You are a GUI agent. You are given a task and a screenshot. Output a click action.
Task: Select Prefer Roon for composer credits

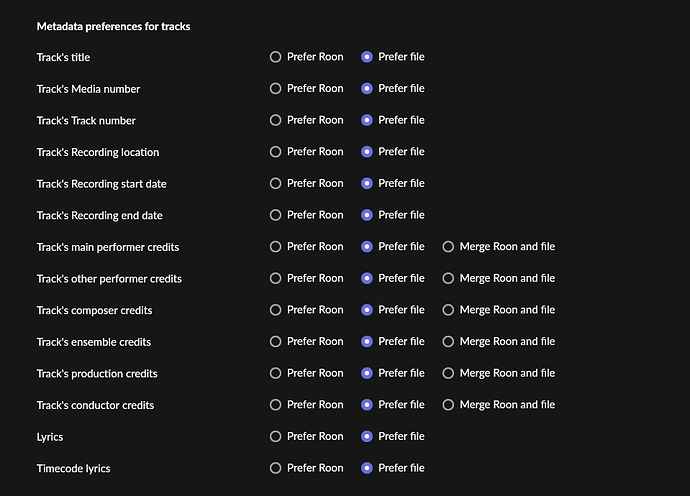[x=276, y=310]
